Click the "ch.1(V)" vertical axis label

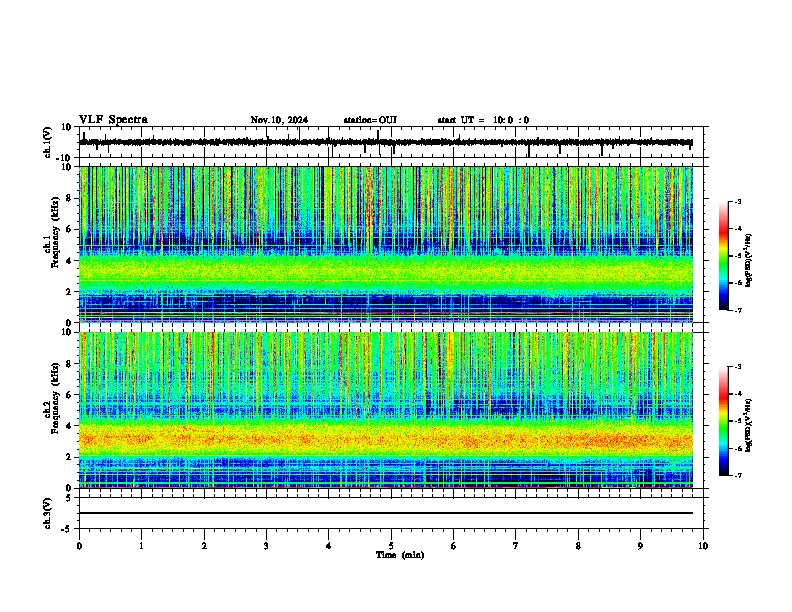[x=47, y=142]
